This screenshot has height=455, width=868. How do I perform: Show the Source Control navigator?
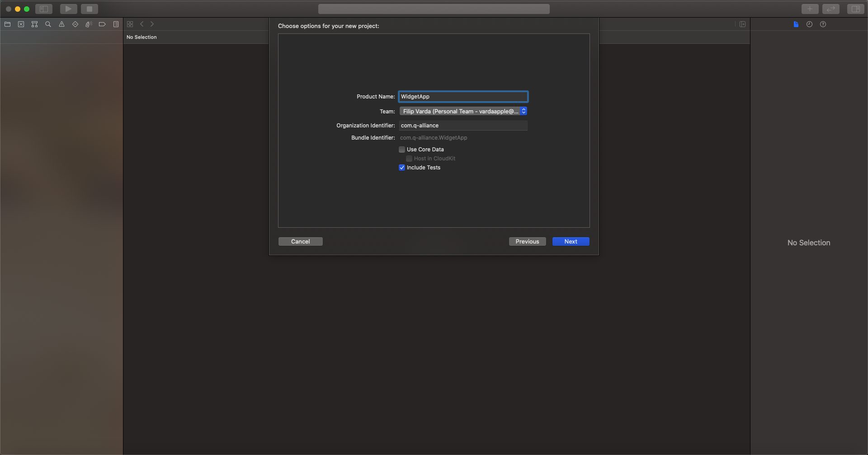(21, 24)
